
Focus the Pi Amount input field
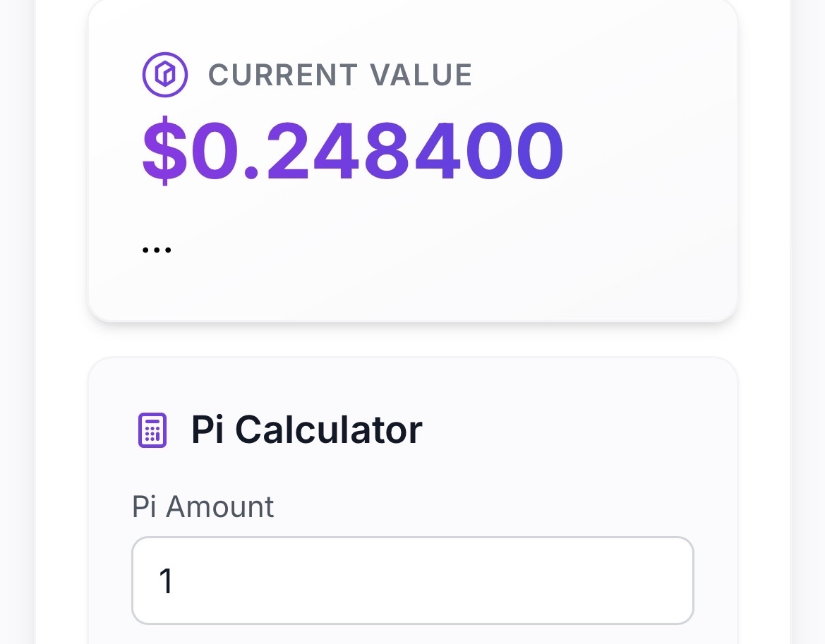coord(412,581)
